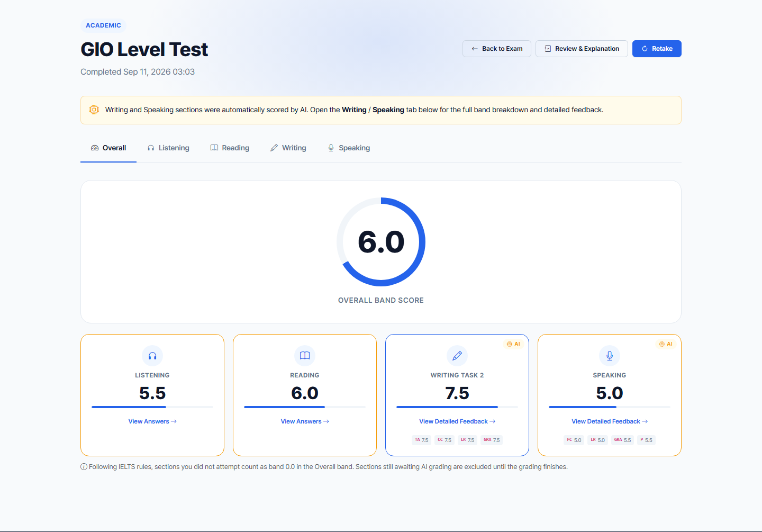Click the TA 7.5 writing criterion chip
This screenshot has width=762, height=532.
[x=421, y=440]
